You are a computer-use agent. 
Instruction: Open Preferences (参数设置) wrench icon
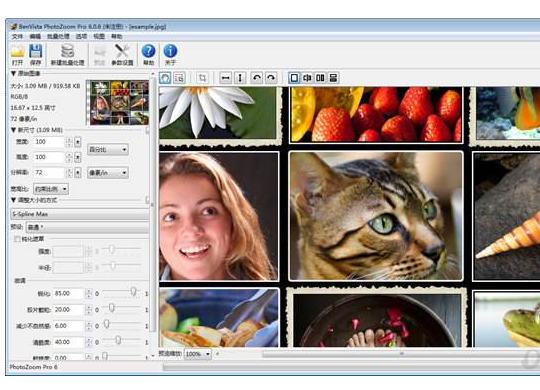point(122,51)
